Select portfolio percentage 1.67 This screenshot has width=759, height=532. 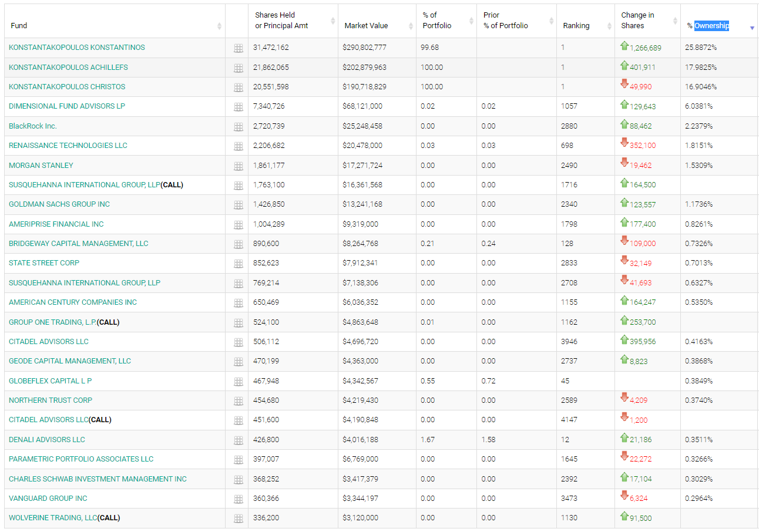tap(428, 440)
